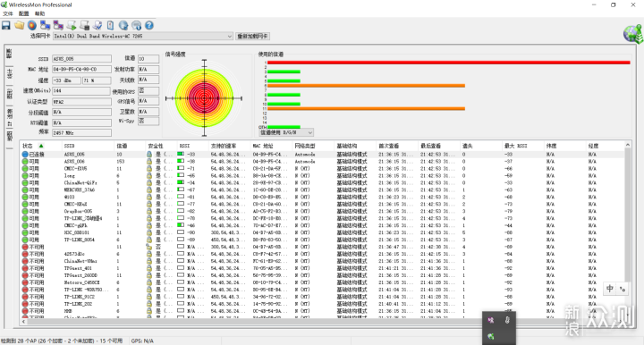Click the MAC address field

tap(81, 70)
